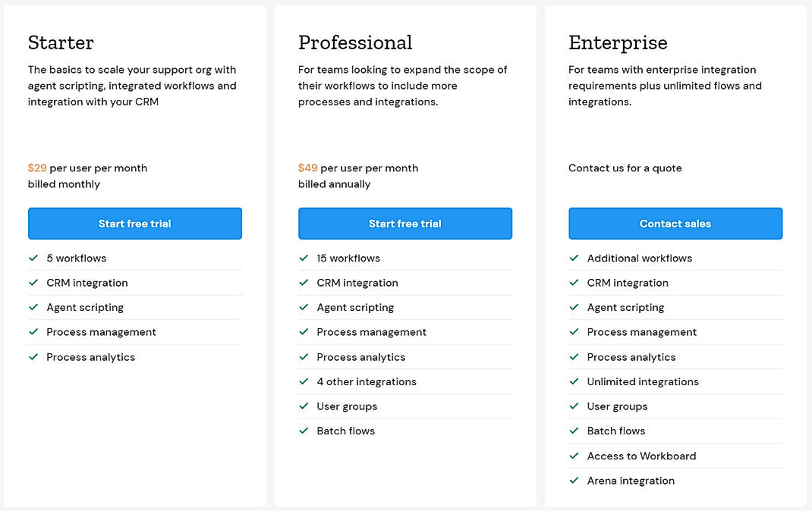Viewport: 812px width, 511px height.
Task: Click the $29 price on the Starter plan
Action: point(38,168)
